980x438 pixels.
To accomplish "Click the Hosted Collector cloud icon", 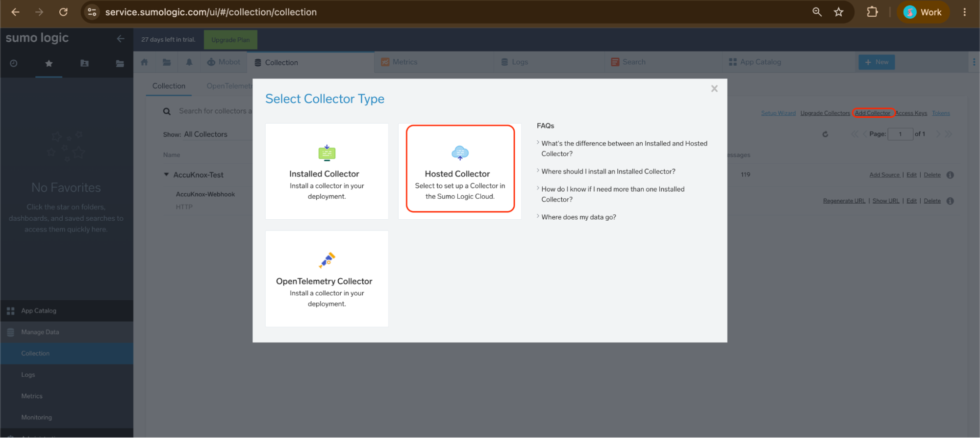I will pyautogui.click(x=460, y=153).
